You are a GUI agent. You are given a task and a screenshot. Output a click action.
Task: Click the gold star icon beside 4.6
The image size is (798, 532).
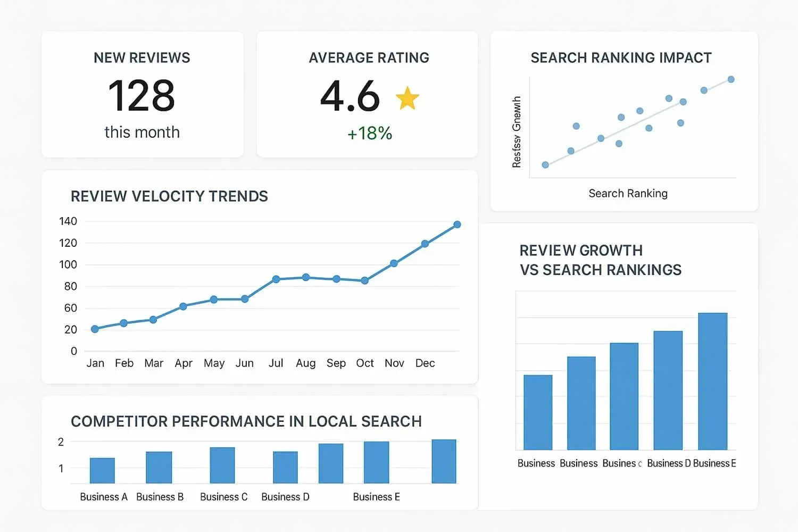(x=408, y=97)
